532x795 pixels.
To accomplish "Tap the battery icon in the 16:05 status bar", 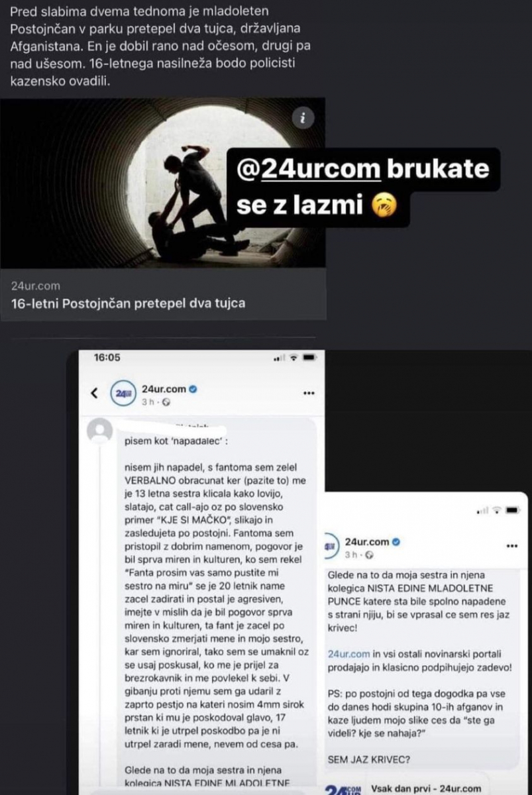I will pos(310,358).
